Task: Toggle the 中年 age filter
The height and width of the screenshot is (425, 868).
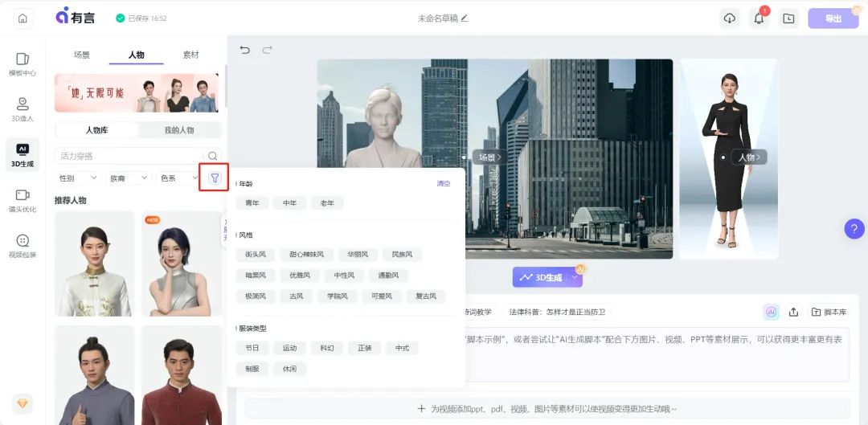Action: pos(289,203)
